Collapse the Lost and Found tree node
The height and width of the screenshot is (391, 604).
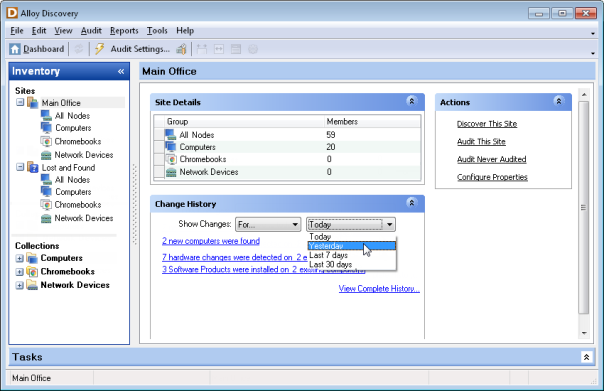coord(20,167)
